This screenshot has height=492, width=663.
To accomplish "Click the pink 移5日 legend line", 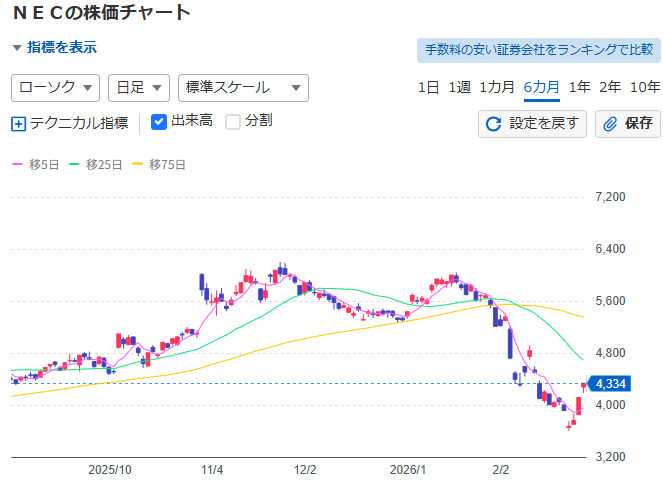I will point(17,164).
